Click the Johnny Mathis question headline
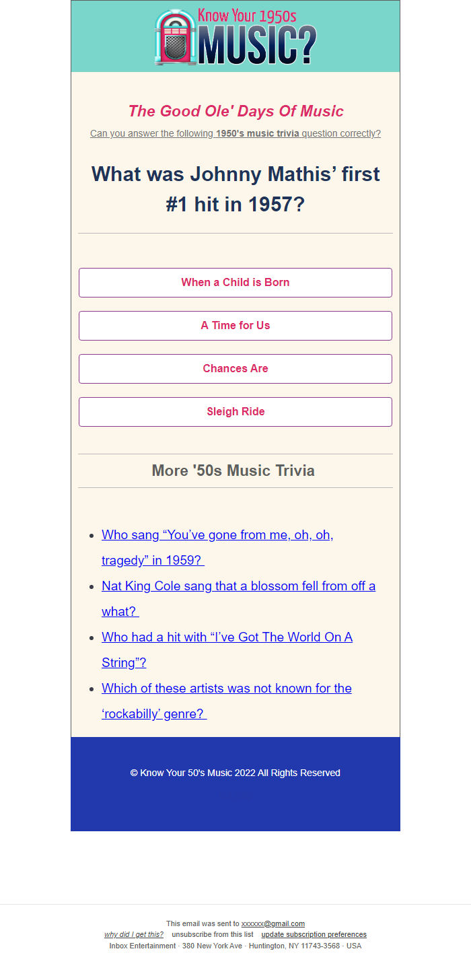 235,188
